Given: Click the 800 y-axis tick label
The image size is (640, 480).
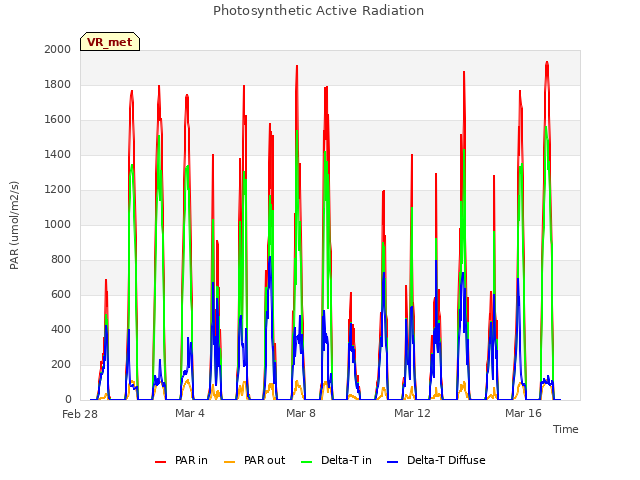Looking at the screenshot, I should point(61,260).
